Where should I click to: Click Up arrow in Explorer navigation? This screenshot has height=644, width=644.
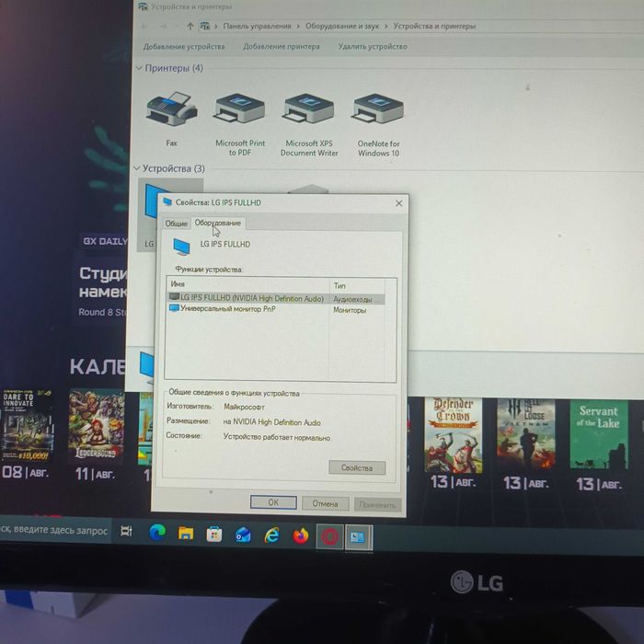coord(190,27)
